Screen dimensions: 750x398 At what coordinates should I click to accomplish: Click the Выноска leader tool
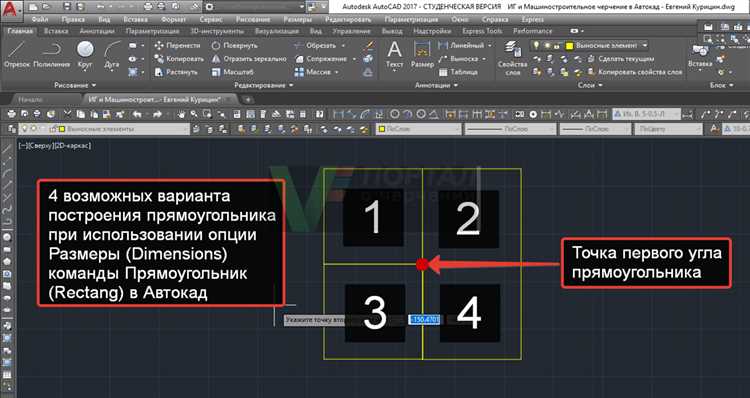[x=459, y=59]
